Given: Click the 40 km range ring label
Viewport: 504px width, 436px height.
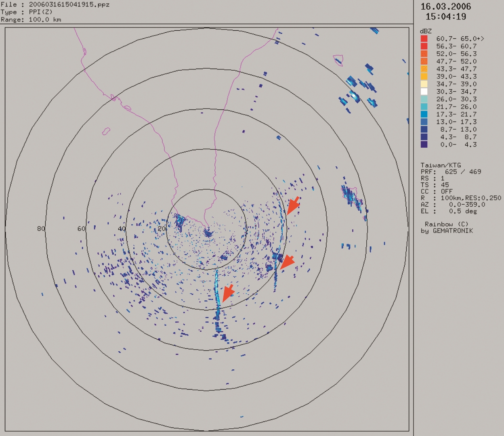Looking at the screenshot, I should [x=122, y=229].
